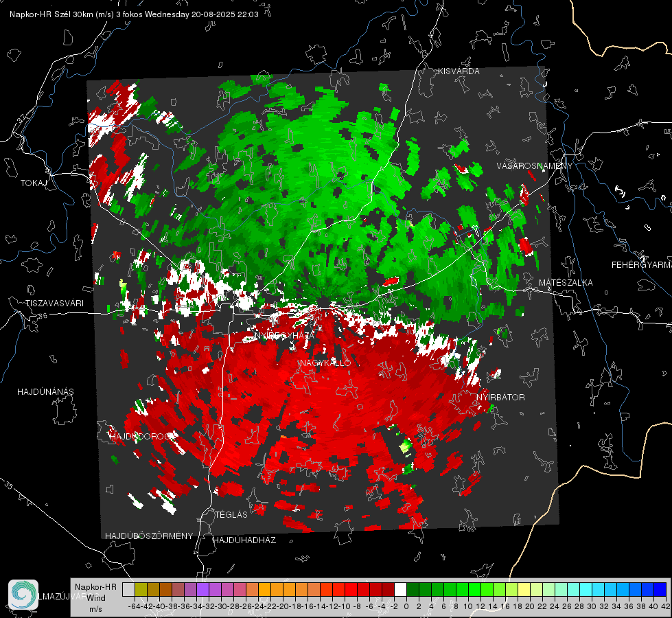Click the swirl weather logo icon

tap(23, 595)
